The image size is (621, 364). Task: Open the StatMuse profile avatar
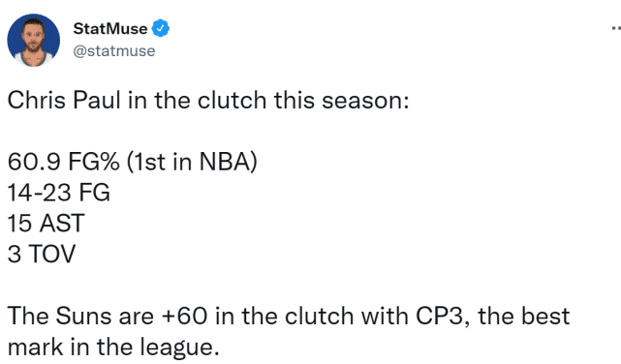coord(33,40)
